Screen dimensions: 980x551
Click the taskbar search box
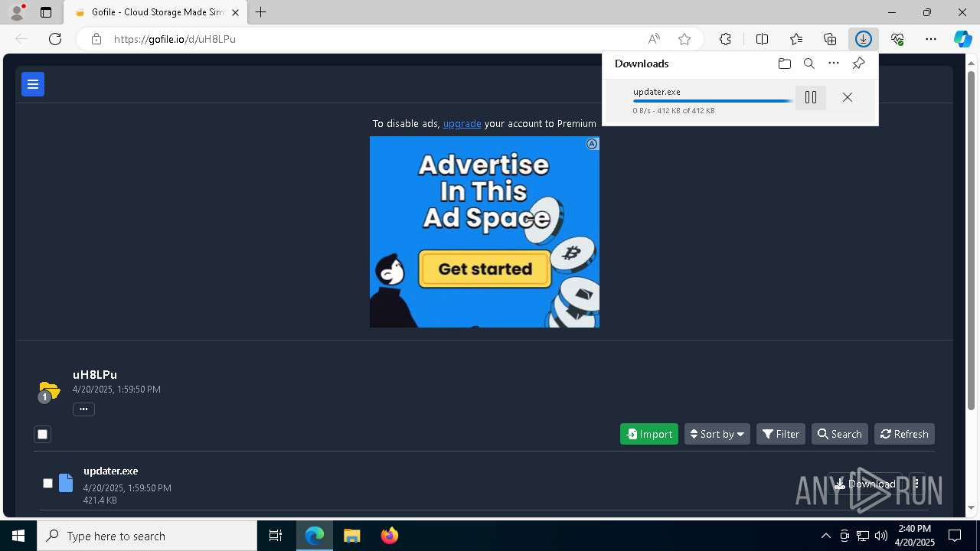147,536
